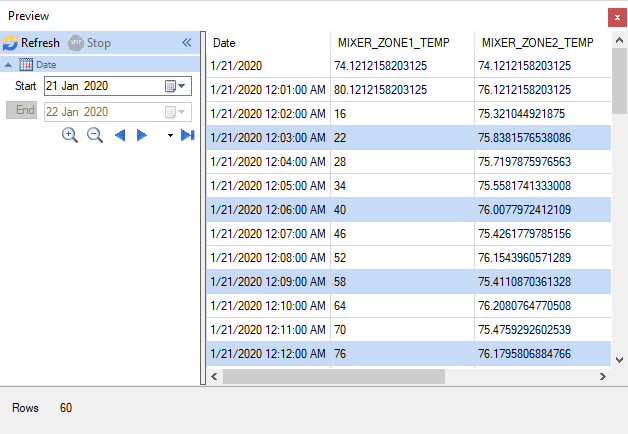Click the MIXER_ZONE1_TEMP column header
This screenshot has width=628, height=434.
click(402, 42)
